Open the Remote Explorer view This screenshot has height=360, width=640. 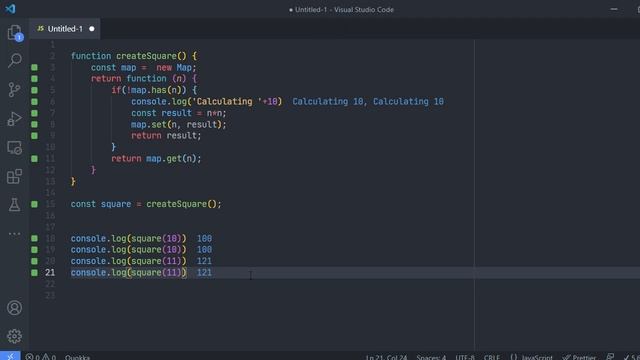click(15, 148)
